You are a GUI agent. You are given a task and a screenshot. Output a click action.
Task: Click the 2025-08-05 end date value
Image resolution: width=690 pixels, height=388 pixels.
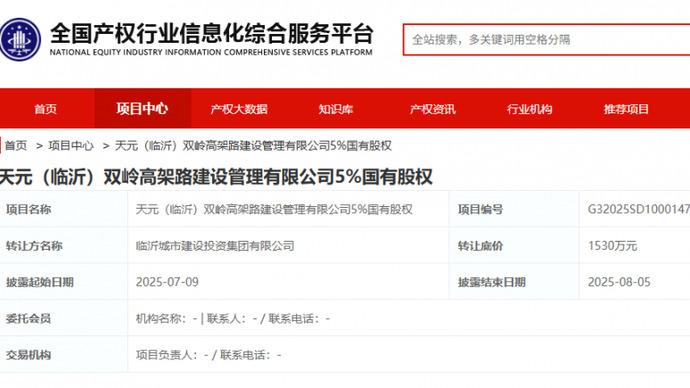619,282
